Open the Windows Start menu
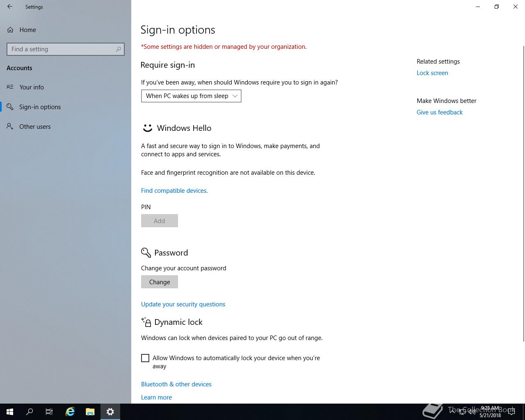The width and height of the screenshot is (525, 420). coord(10,412)
